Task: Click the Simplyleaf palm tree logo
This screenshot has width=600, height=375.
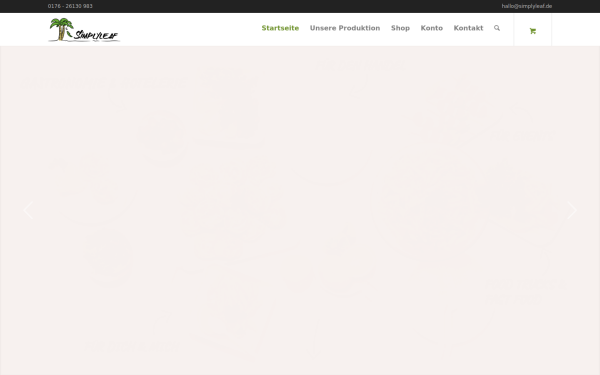Action: coord(84,29)
